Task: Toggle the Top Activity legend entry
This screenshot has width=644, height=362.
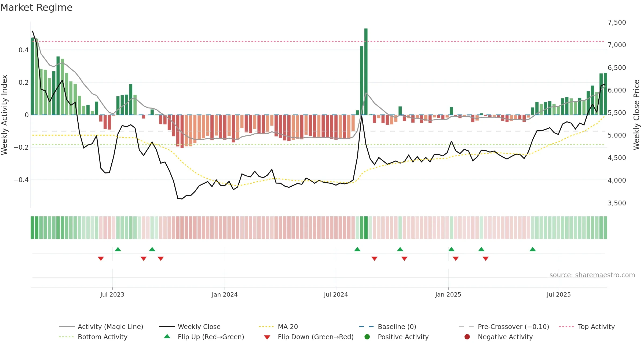Action: click(x=587, y=327)
